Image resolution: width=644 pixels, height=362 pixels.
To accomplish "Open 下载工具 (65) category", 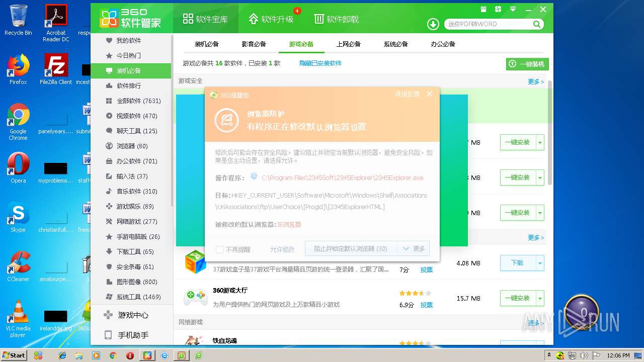I will (131, 251).
